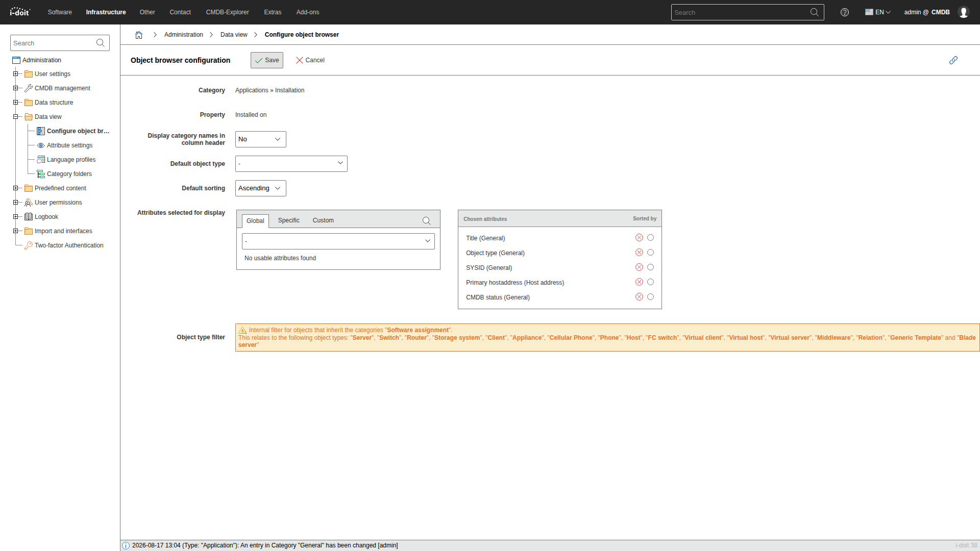Sort by Primary hostaddress (Host address)
This screenshot has height=551, width=980.
pyautogui.click(x=650, y=282)
